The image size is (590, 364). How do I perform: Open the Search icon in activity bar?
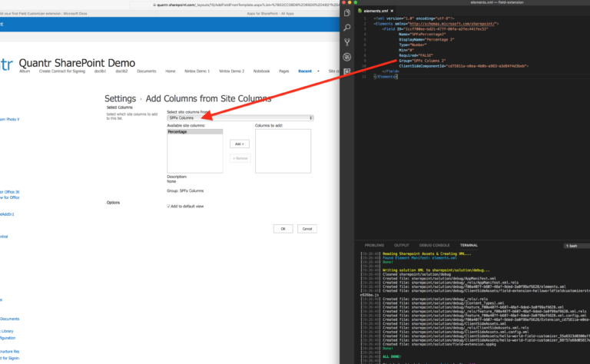(347, 28)
